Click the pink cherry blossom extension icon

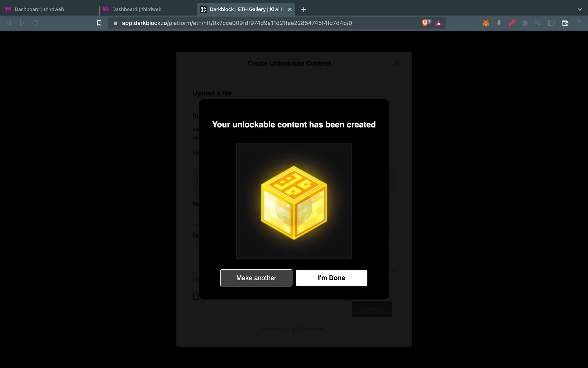coord(512,23)
